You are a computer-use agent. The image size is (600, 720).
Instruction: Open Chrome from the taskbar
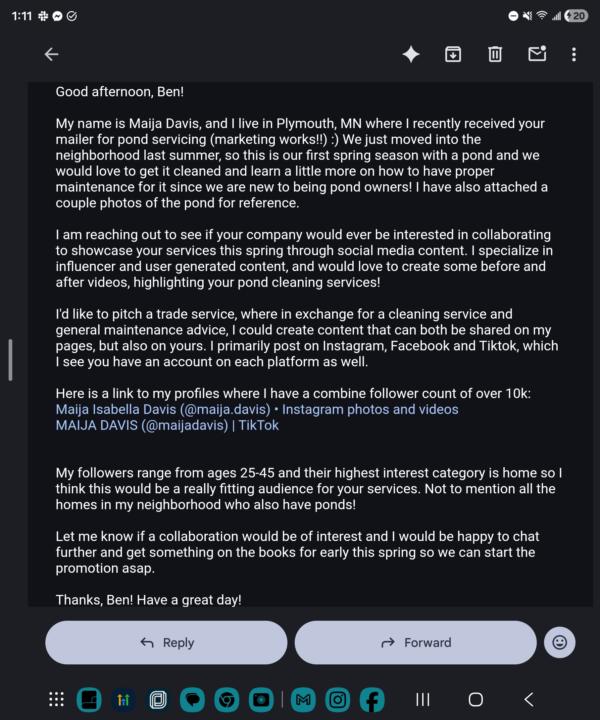[x=227, y=699]
